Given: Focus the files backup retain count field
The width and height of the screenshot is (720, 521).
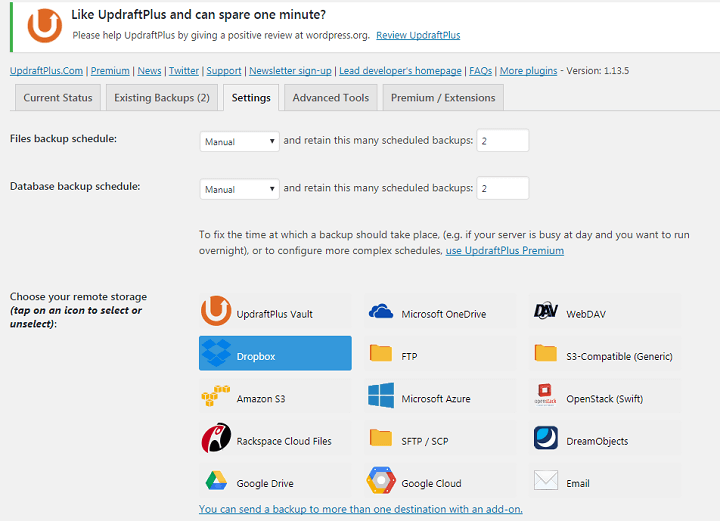Looking at the screenshot, I should [x=502, y=140].
